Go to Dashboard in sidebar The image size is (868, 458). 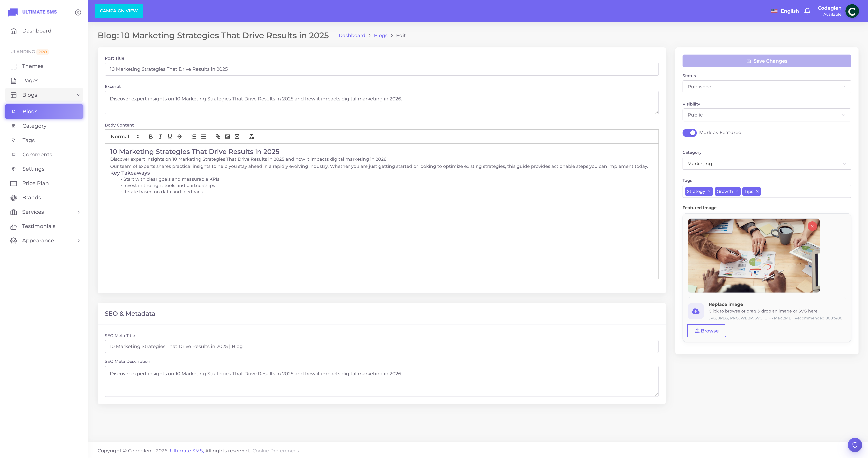pos(44,31)
